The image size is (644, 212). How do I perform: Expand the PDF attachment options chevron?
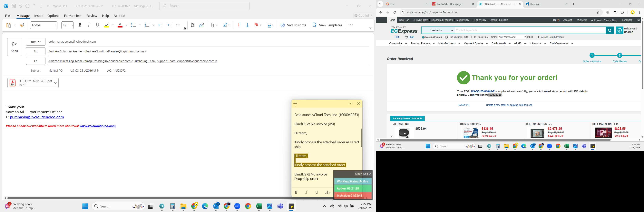55,83
